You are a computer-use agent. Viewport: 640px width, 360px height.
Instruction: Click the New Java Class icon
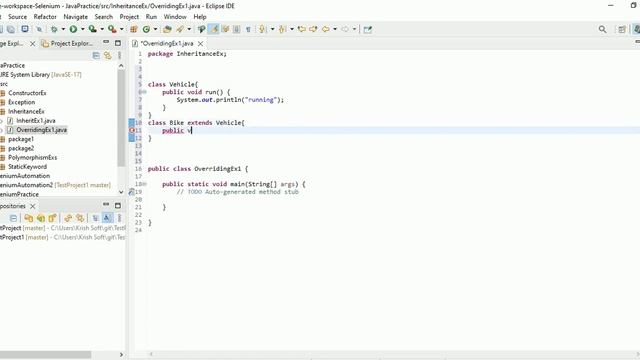[146, 29]
